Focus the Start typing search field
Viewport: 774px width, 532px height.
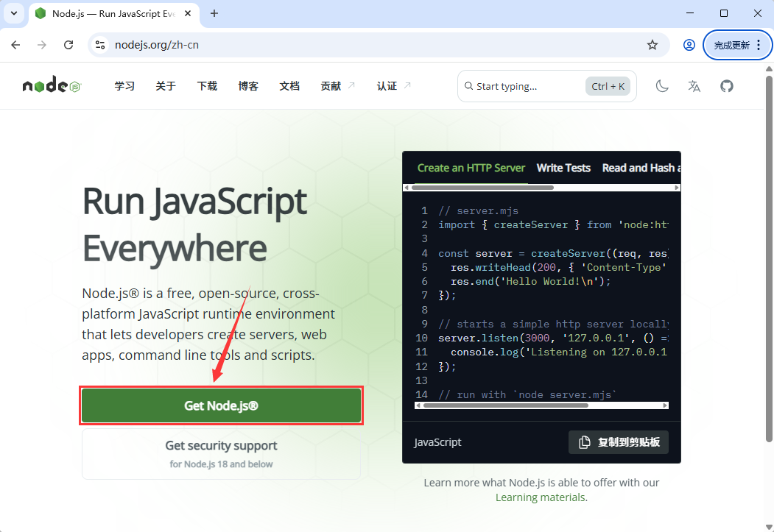click(547, 86)
